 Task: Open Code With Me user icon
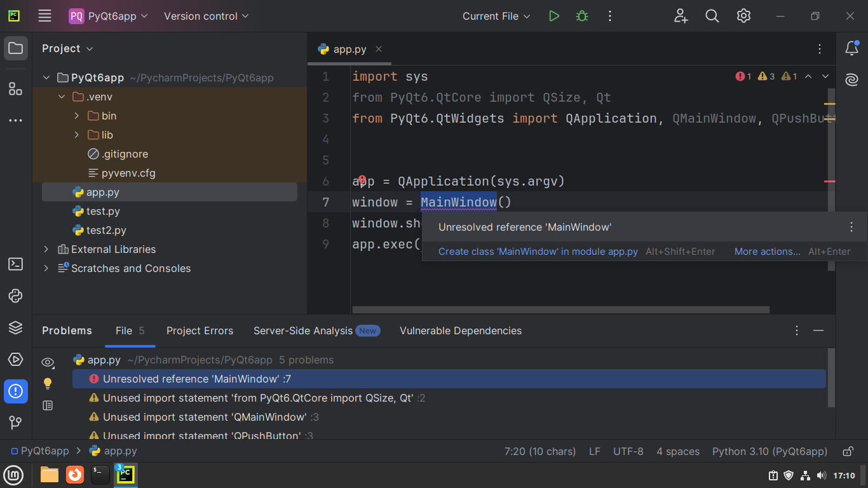click(681, 16)
